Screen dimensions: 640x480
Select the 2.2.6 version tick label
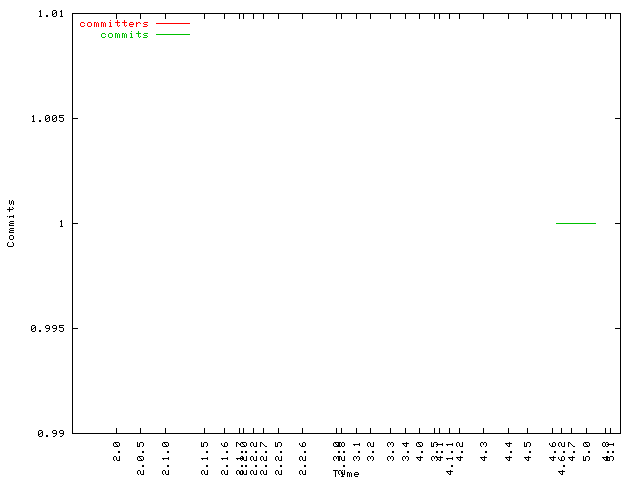302,455
